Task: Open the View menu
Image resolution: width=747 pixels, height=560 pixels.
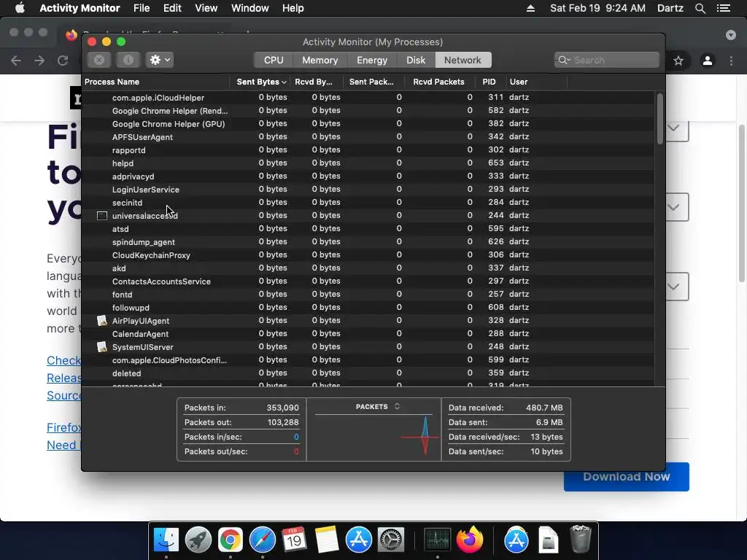Action: tap(206, 8)
